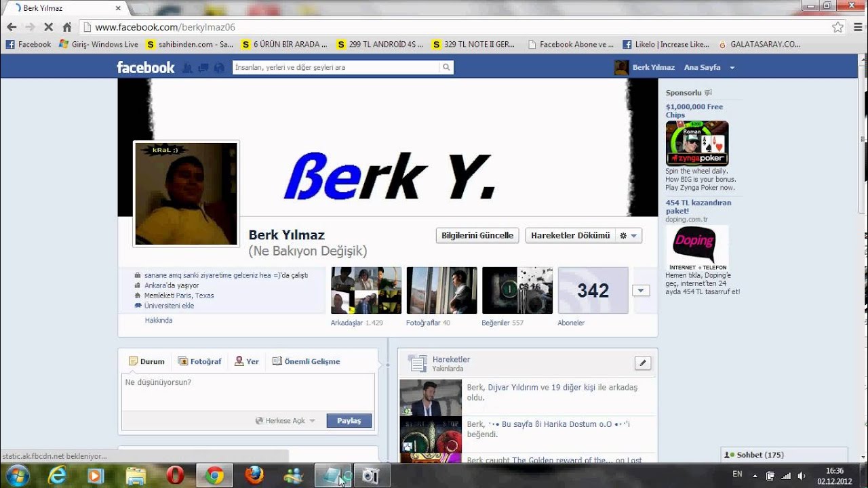This screenshot has width=868, height=488.
Task: Open Berk Yılmaz profile link in top bar
Action: [x=645, y=68]
